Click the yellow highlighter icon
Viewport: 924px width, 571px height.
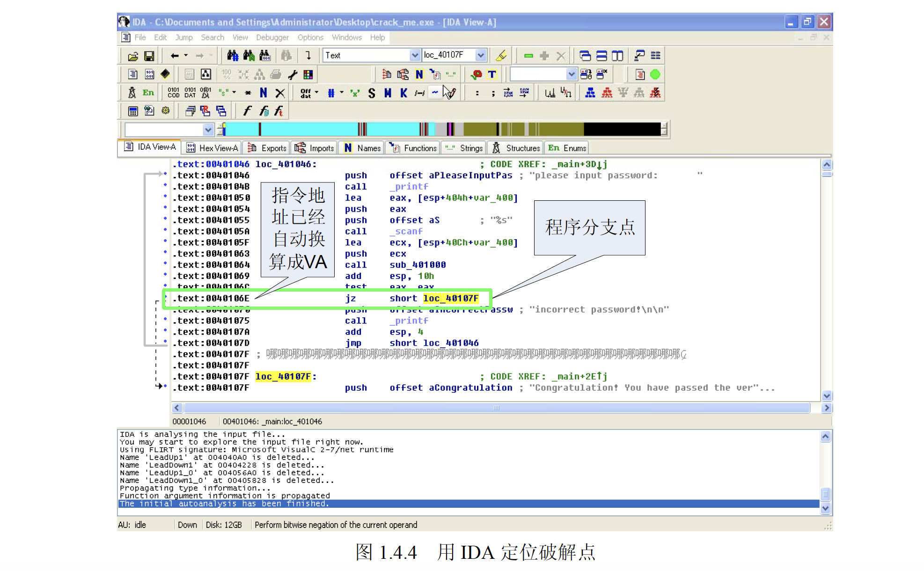[501, 56]
